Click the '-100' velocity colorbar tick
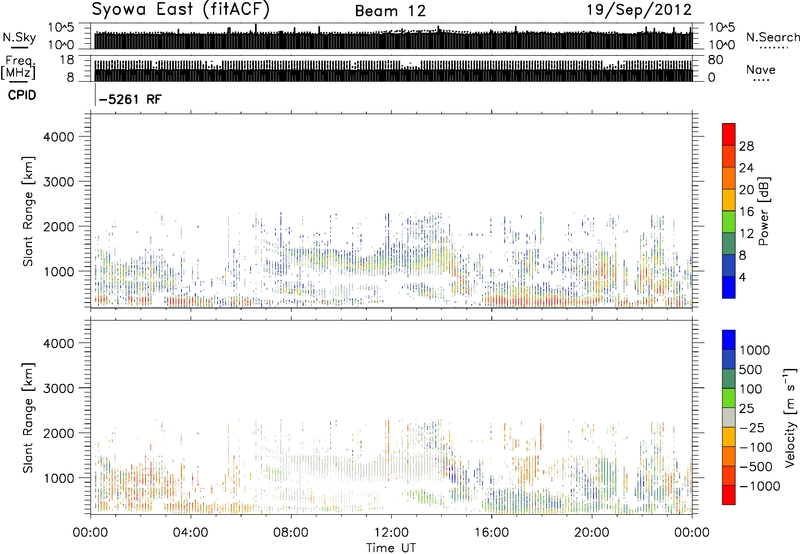This screenshot has height=554, width=800. 756,447
